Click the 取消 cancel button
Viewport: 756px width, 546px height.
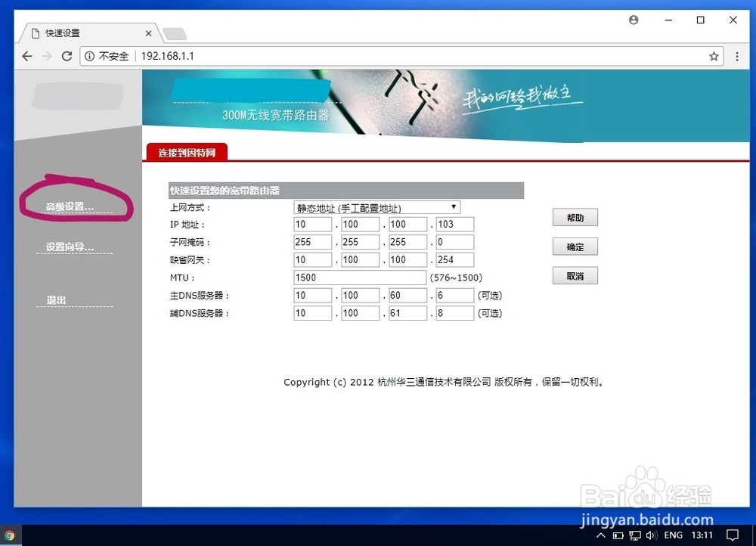pos(575,275)
